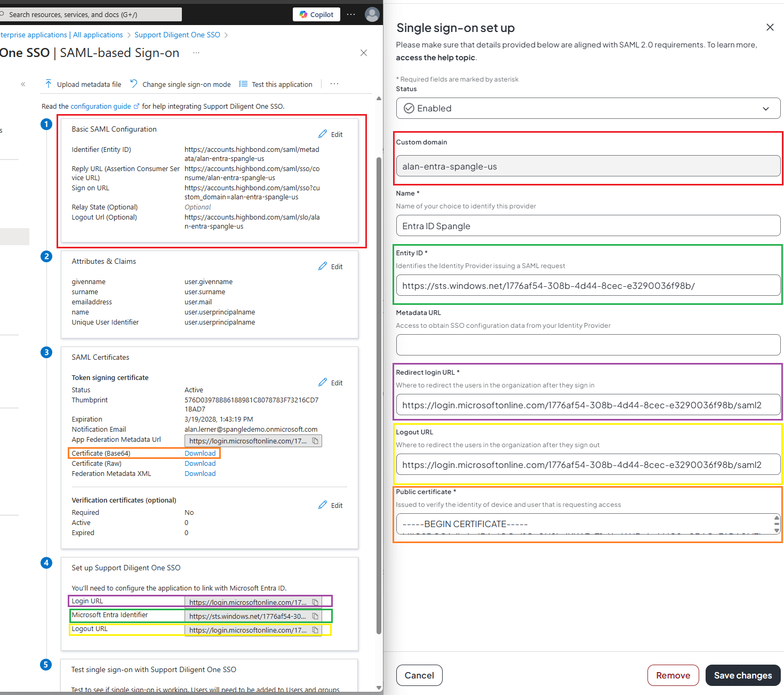Go to Enterprise applications | All applications breadcrumb
Screen dimensions: 784x695
61,35
